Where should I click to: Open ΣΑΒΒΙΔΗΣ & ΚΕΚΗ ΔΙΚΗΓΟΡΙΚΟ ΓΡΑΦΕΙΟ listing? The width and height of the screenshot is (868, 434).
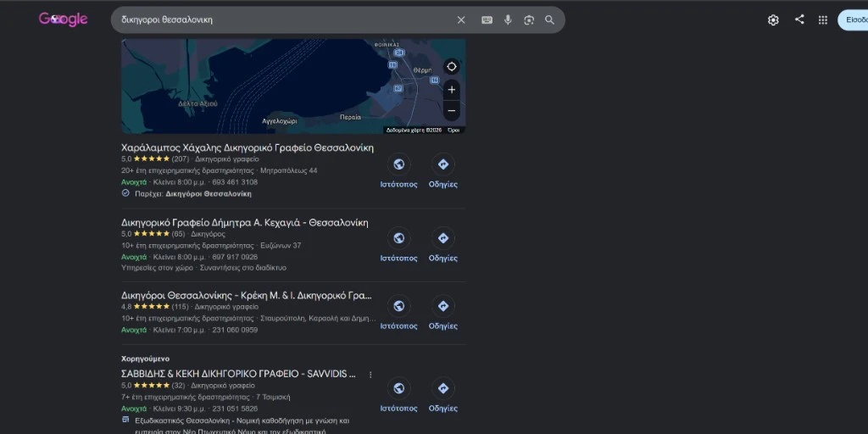pyautogui.click(x=238, y=374)
